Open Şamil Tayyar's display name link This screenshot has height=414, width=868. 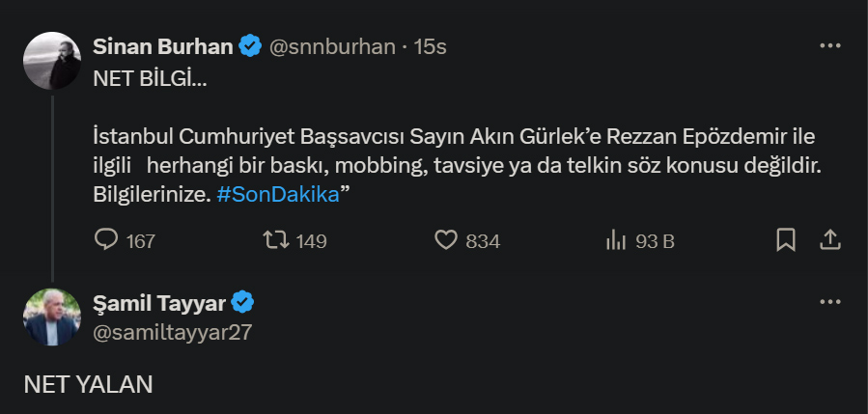tap(159, 303)
